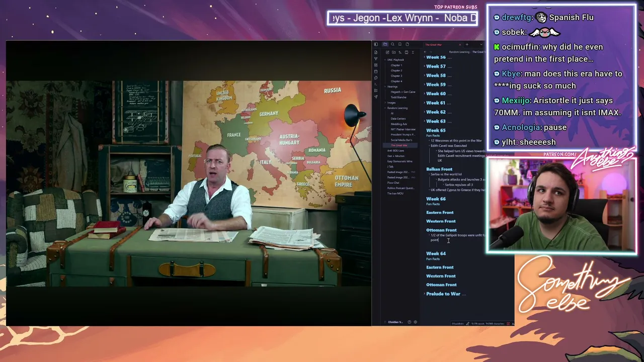644x362 pixels.
Task: Open the Anti-BDS Laws note
Action: (x=395, y=151)
